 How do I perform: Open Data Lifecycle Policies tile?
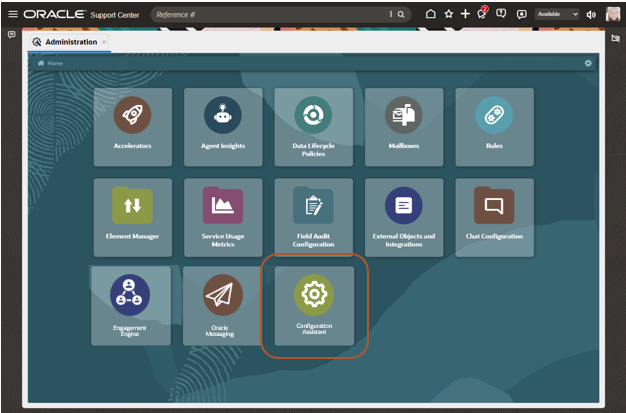(313, 127)
